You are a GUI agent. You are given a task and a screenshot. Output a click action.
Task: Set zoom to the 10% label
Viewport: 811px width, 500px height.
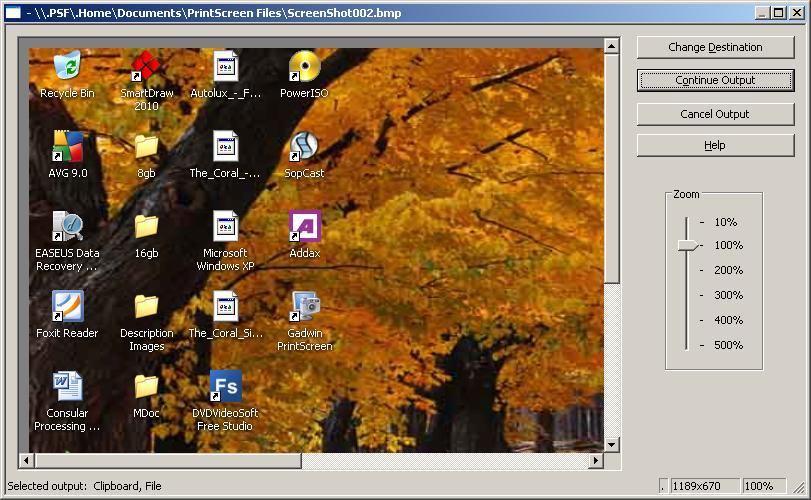(725, 222)
